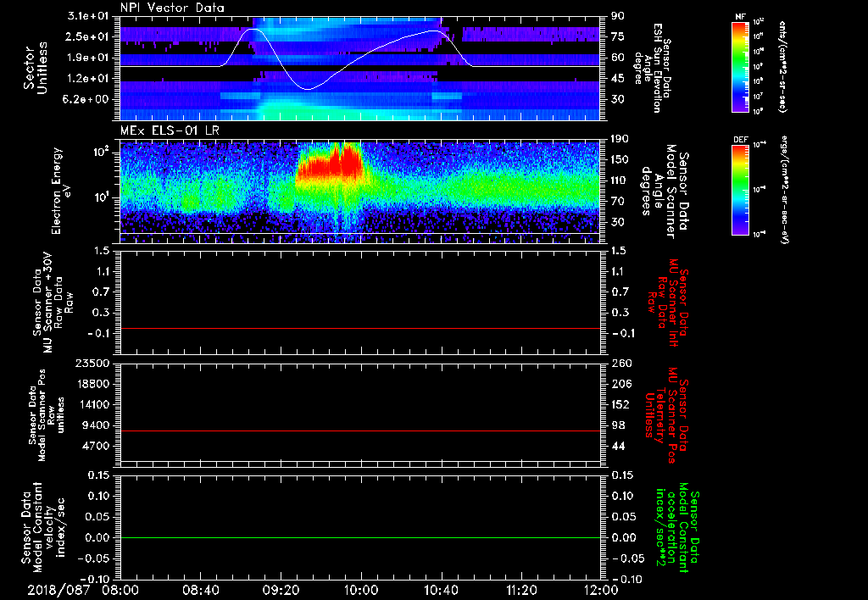Click the red high-flux region in ELS spectrogram
This screenshot has width=868, height=600.
331,166
